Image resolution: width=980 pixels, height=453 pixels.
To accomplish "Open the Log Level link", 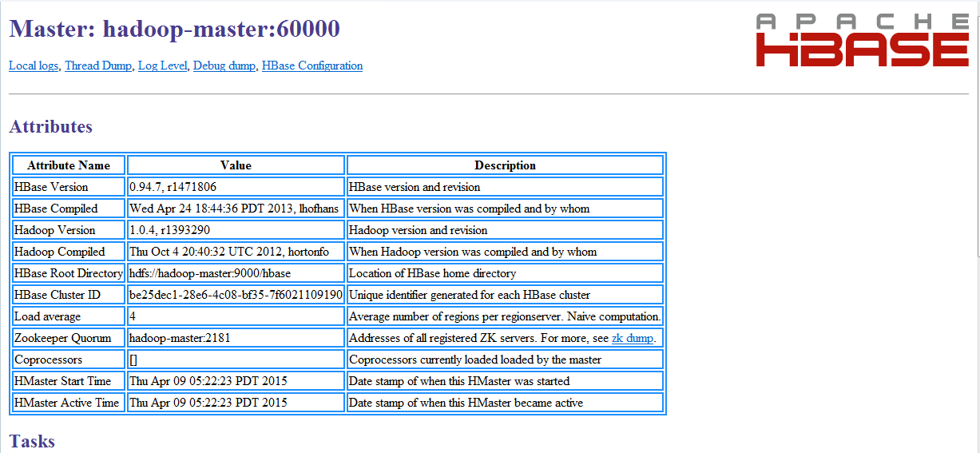I will click(162, 66).
